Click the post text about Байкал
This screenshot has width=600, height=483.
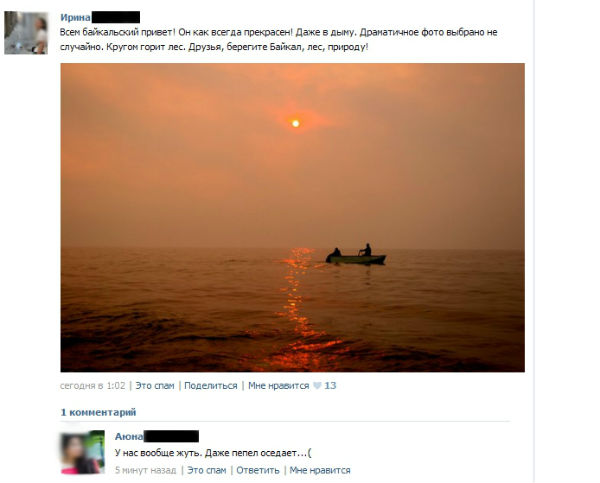pyautogui.click(x=279, y=39)
